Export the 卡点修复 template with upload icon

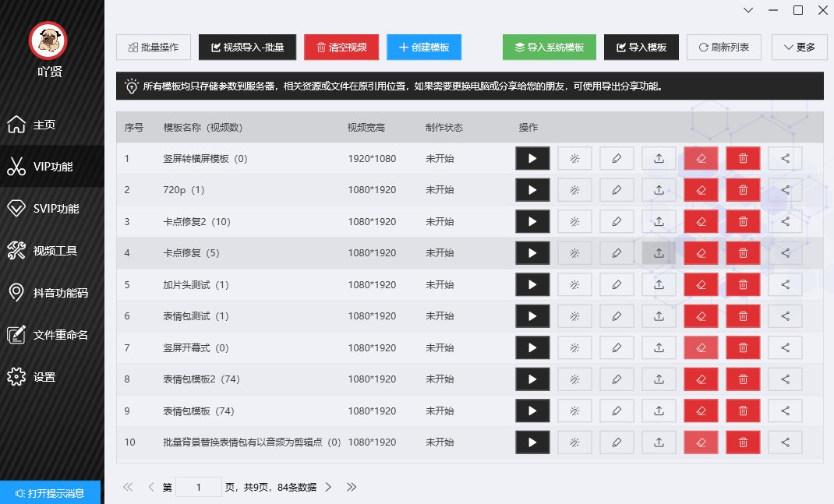659,253
